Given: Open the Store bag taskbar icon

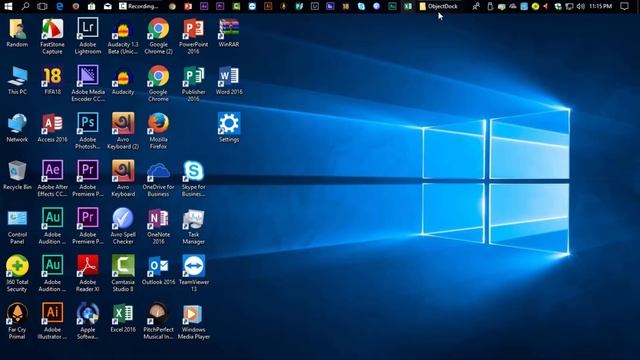Looking at the screenshot, I should [x=91, y=6].
